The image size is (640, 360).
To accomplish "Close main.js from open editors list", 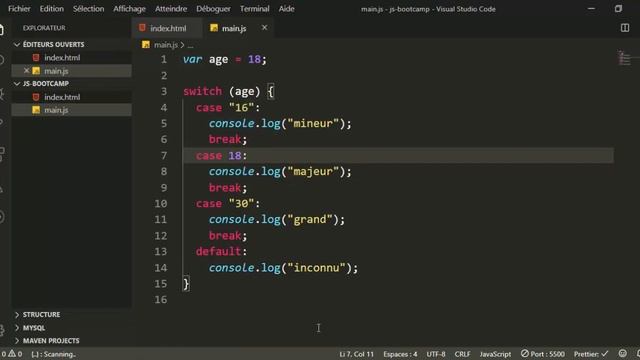I will click(27, 71).
